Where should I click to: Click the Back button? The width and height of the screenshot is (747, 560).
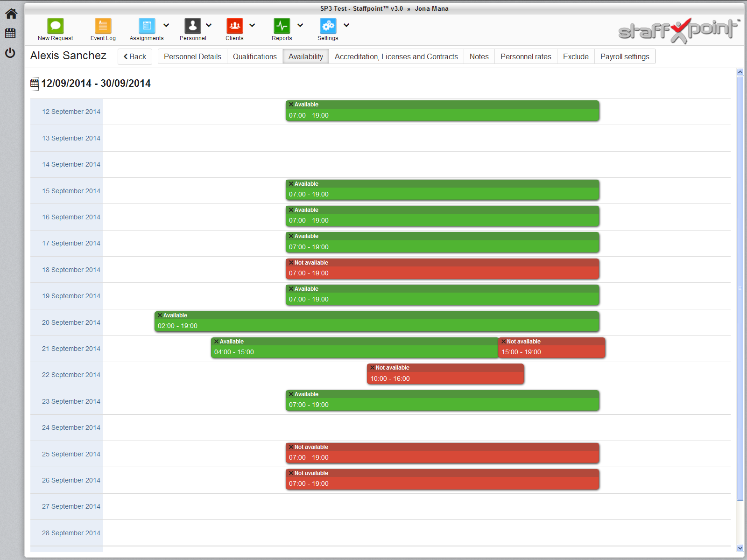point(135,56)
